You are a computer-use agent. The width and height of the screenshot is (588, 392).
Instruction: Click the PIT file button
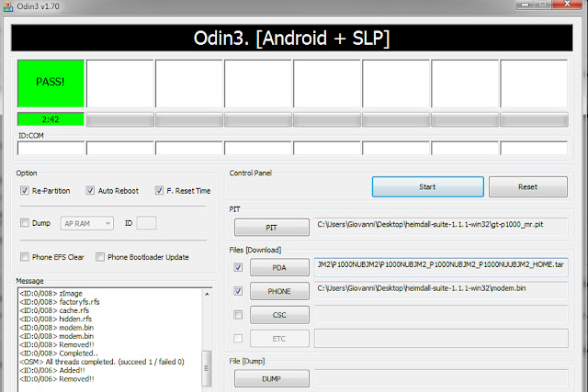(272, 228)
